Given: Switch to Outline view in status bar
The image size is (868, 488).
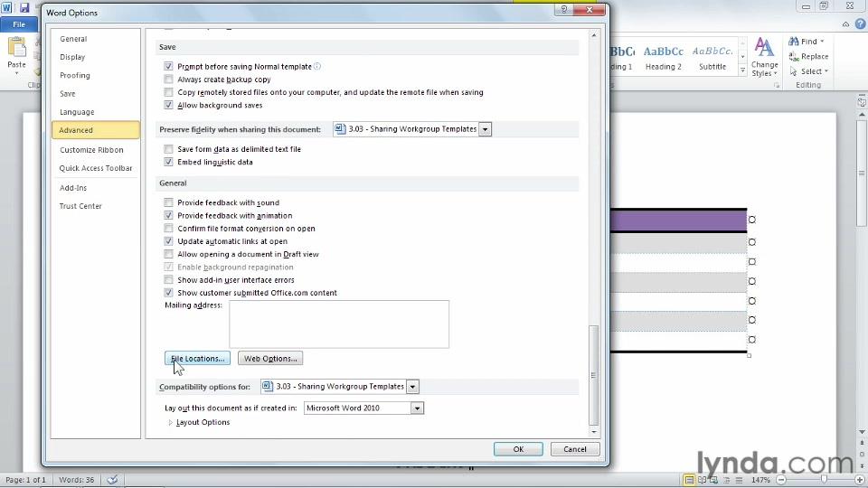Looking at the screenshot, I should [726, 480].
